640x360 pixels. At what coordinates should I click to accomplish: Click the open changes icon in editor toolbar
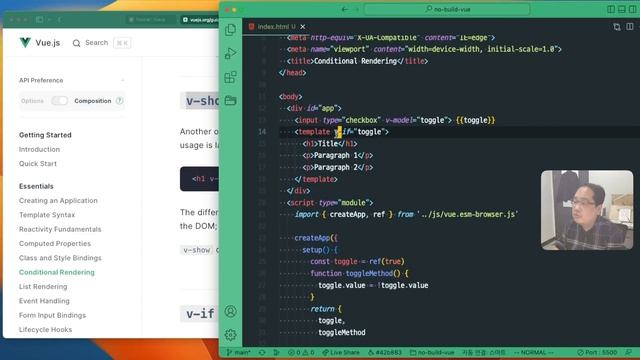coord(617,27)
